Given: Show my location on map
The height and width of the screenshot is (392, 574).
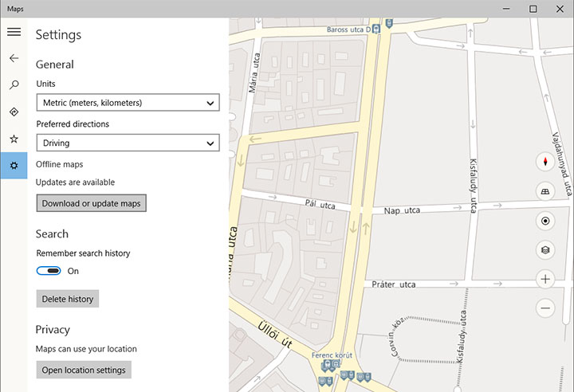Looking at the screenshot, I should [x=545, y=221].
